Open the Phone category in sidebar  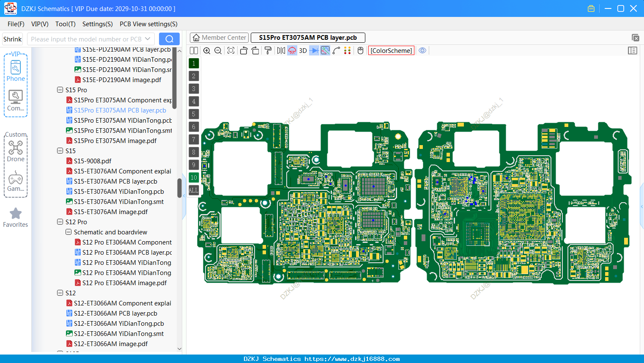16,71
